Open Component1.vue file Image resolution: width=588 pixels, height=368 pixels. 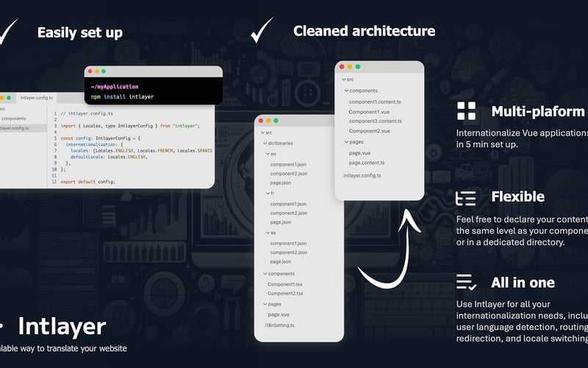point(369,112)
